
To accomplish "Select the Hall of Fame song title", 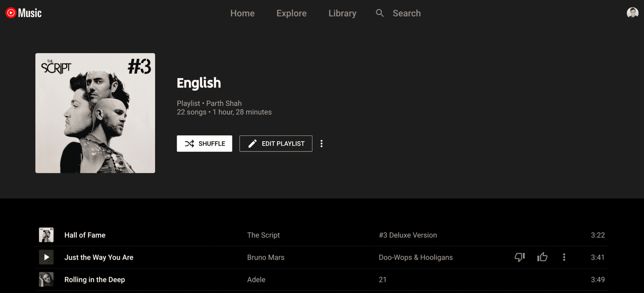I will click(x=85, y=235).
